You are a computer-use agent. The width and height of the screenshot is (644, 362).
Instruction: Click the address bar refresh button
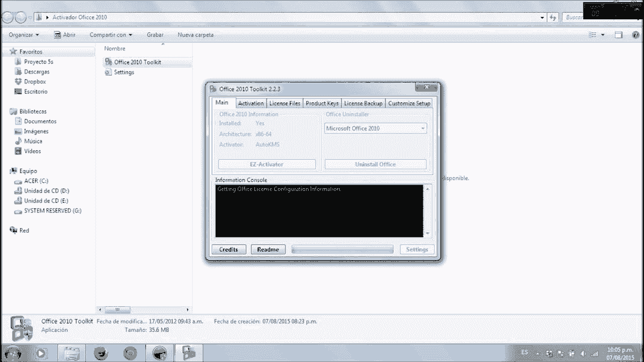point(553,17)
